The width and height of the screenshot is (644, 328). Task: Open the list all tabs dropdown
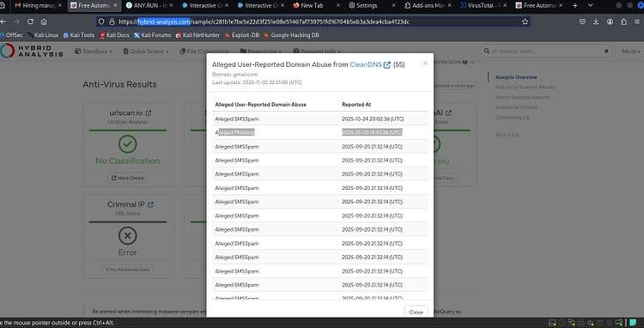590,6
